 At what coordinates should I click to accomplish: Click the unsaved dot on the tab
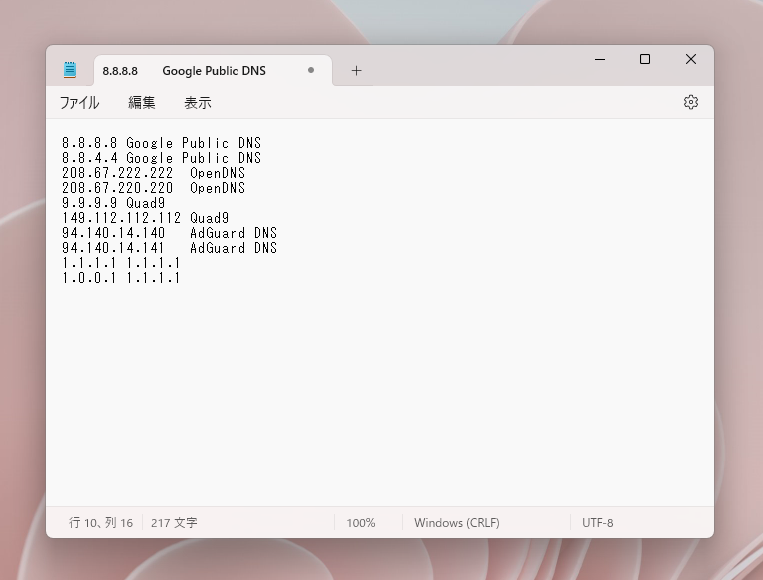(x=311, y=70)
